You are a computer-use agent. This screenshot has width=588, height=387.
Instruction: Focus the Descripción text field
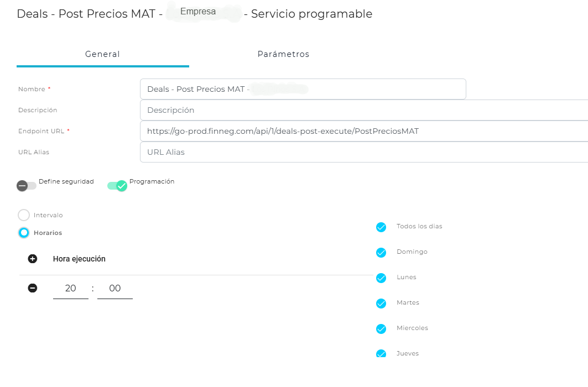click(363, 110)
